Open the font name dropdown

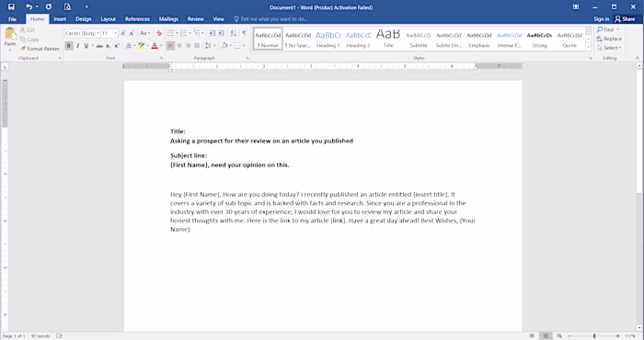(x=98, y=33)
